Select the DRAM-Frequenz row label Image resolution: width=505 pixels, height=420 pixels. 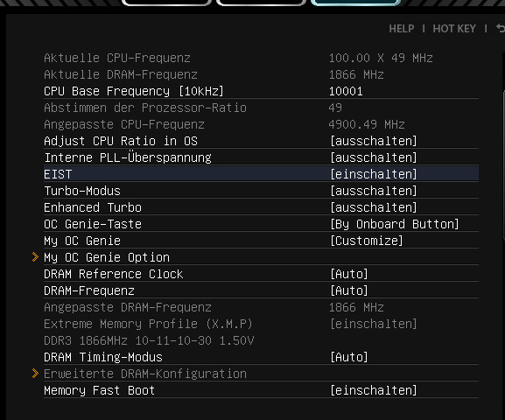89,290
